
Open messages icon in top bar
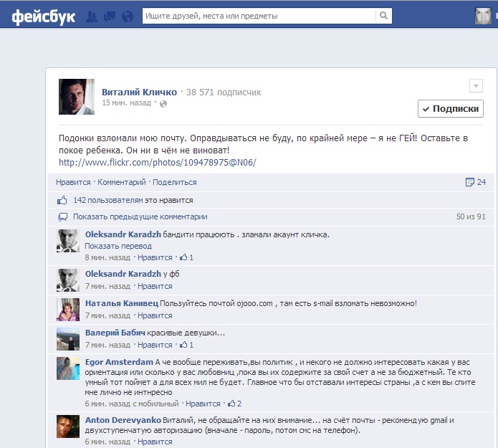110,16
